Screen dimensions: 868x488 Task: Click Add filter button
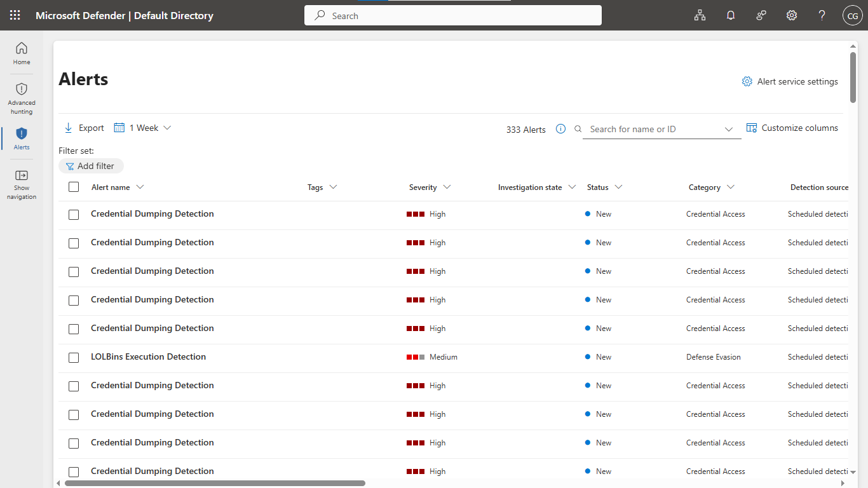coord(91,166)
